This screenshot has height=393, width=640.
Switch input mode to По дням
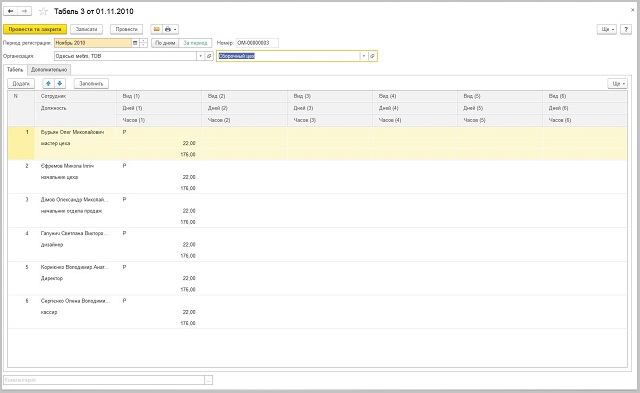pos(165,43)
